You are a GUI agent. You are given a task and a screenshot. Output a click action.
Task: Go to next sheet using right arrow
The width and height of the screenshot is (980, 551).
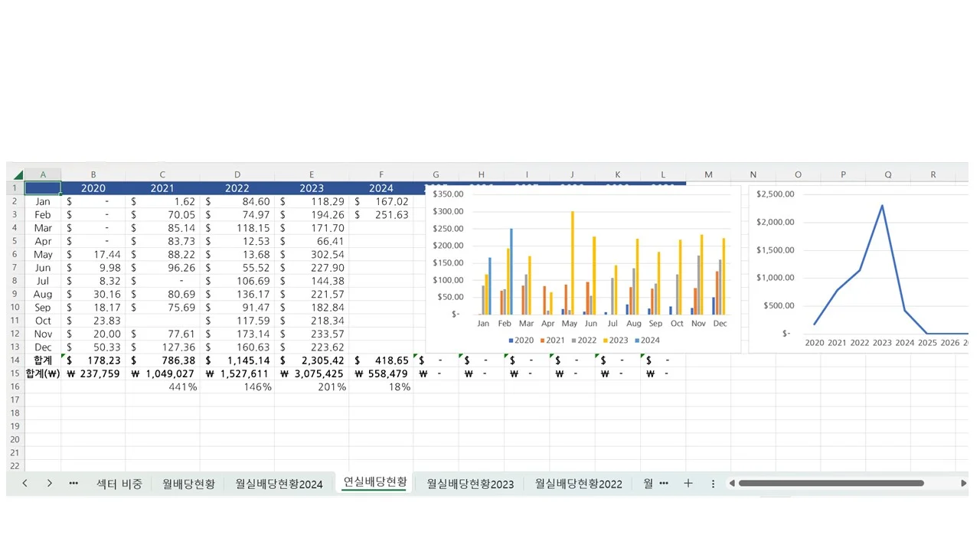49,484
